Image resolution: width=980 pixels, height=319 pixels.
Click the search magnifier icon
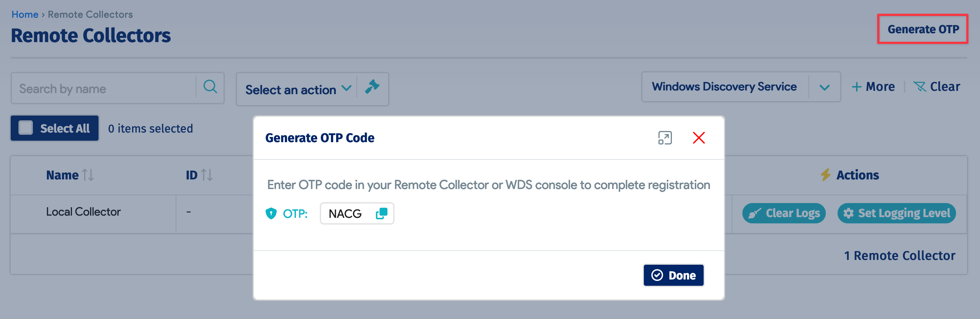[210, 88]
